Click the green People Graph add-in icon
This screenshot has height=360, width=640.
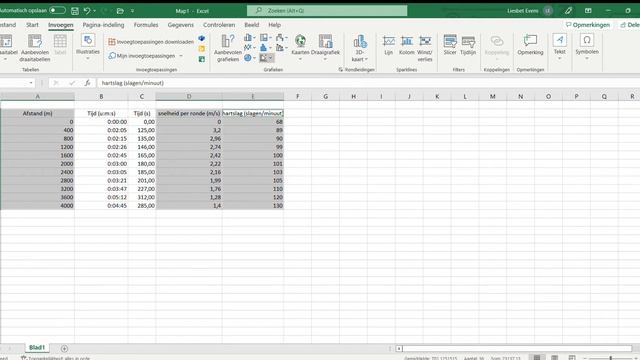point(202,59)
